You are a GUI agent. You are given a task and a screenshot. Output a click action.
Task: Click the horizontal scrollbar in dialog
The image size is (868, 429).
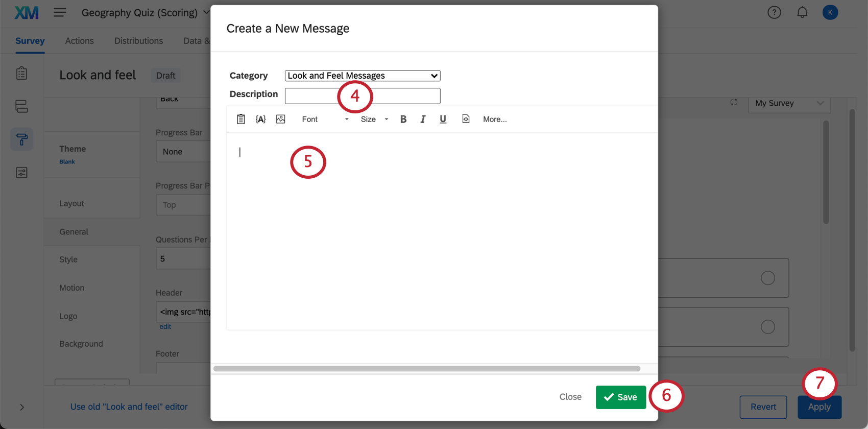click(426, 368)
